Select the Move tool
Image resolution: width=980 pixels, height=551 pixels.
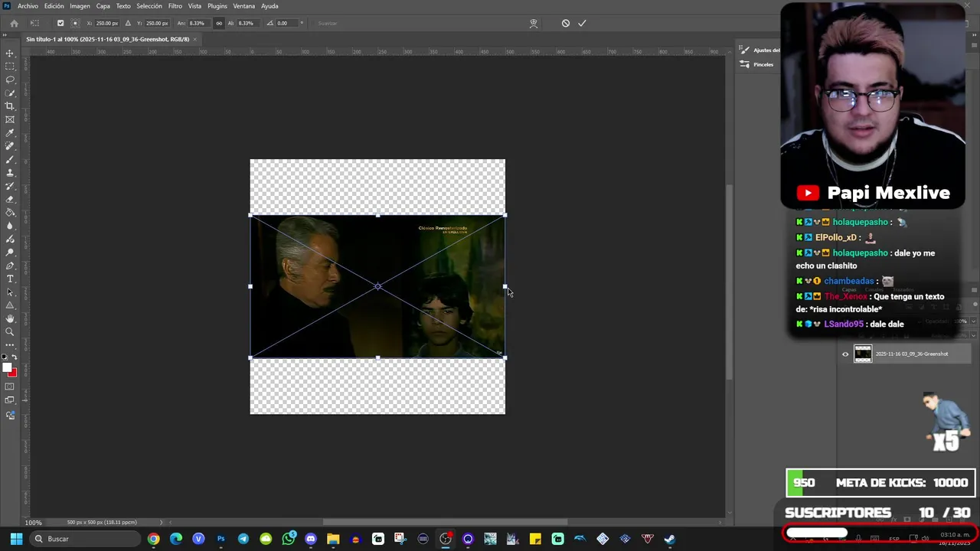point(10,54)
